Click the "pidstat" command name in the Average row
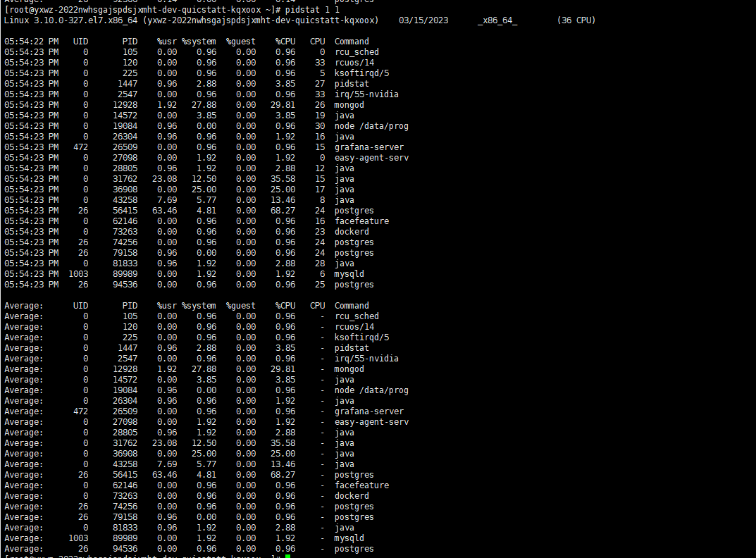This screenshot has height=558, width=756. click(x=352, y=348)
